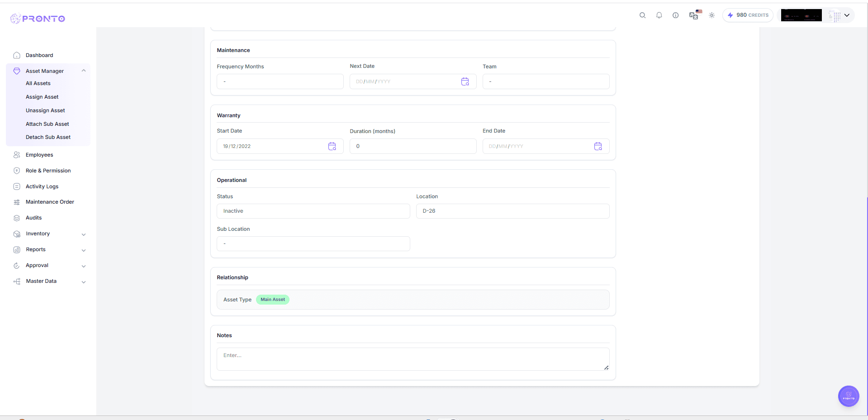Click the Employees sidebar icon

17,154
